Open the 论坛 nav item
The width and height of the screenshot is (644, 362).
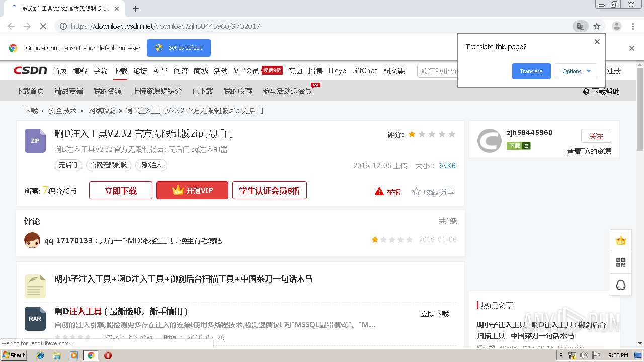coord(140,71)
